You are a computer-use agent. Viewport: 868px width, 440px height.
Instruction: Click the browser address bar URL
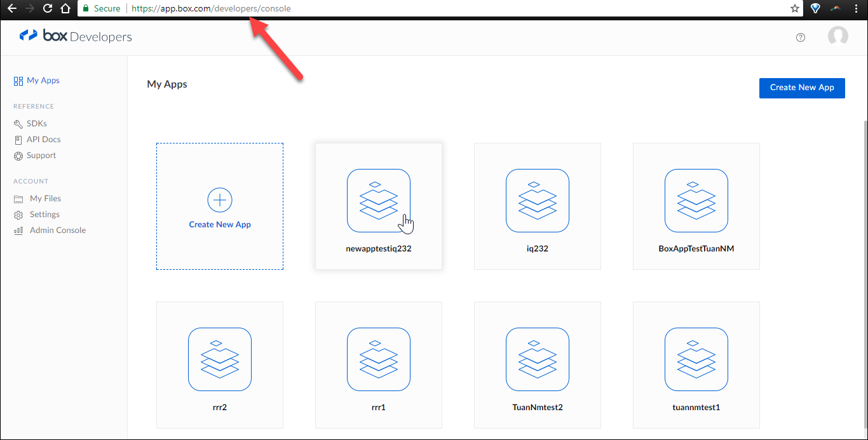[x=212, y=8]
